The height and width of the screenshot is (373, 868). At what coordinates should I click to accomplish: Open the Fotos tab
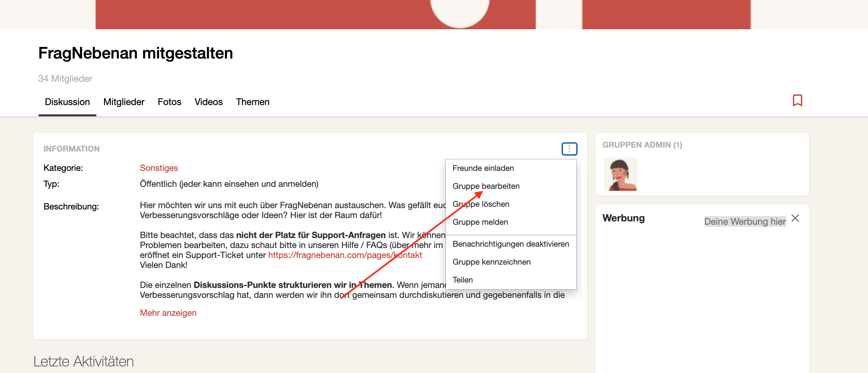coord(169,102)
